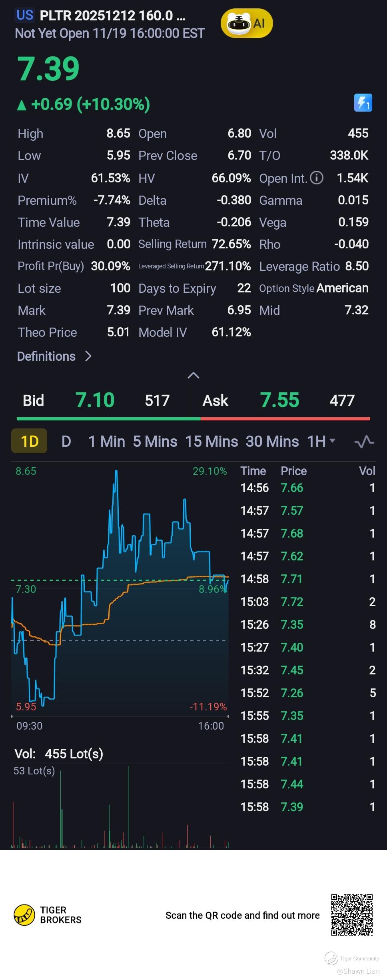The width and height of the screenshot is (387, 980).
Task: Select the 14:56 trade row at 7.66
Action: tap(308, 488)
